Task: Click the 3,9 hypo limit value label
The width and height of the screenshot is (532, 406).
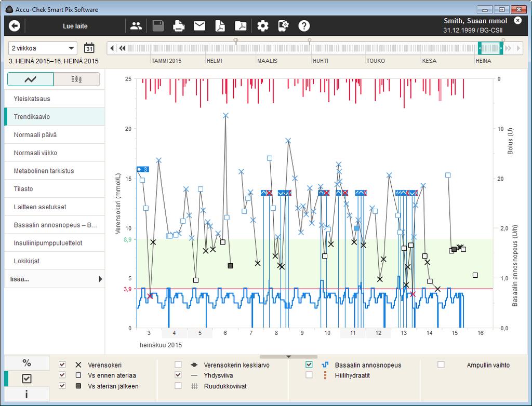Action: coord(128,289)
